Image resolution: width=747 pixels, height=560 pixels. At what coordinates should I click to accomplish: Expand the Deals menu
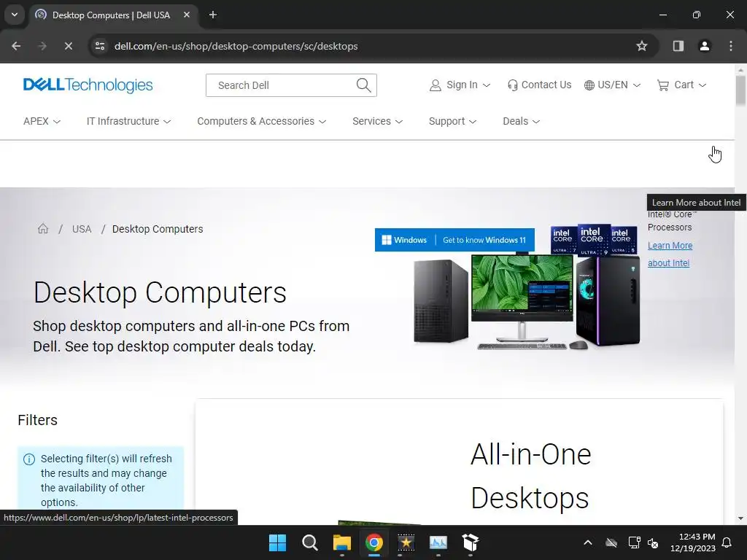coord(521,121)
